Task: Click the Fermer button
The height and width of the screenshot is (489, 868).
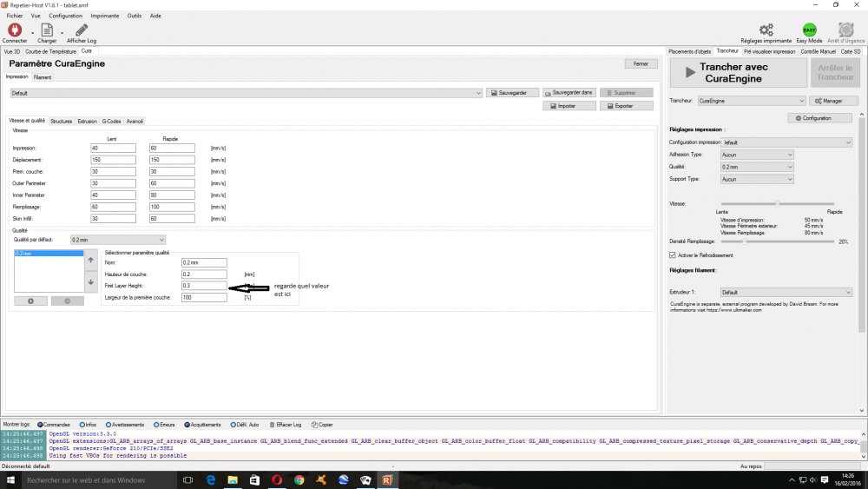Action: (641, 63)
